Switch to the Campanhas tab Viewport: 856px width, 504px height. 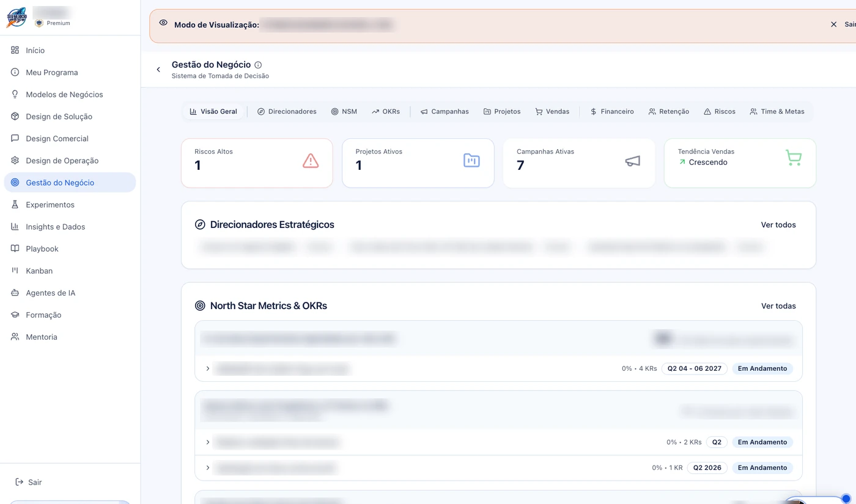click(445, 112)
